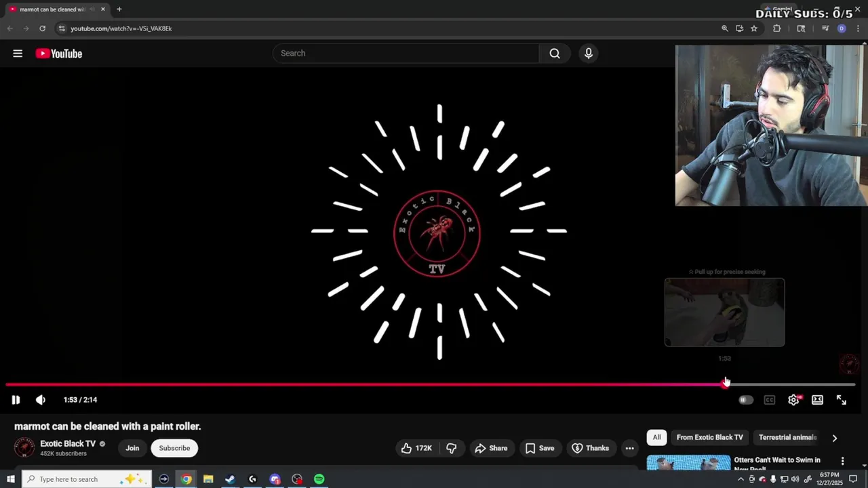This screenshot has height=488, width=868.
Task: Toggle the autoplay switch
Action: pyautogui.click(x=745, y=400)
